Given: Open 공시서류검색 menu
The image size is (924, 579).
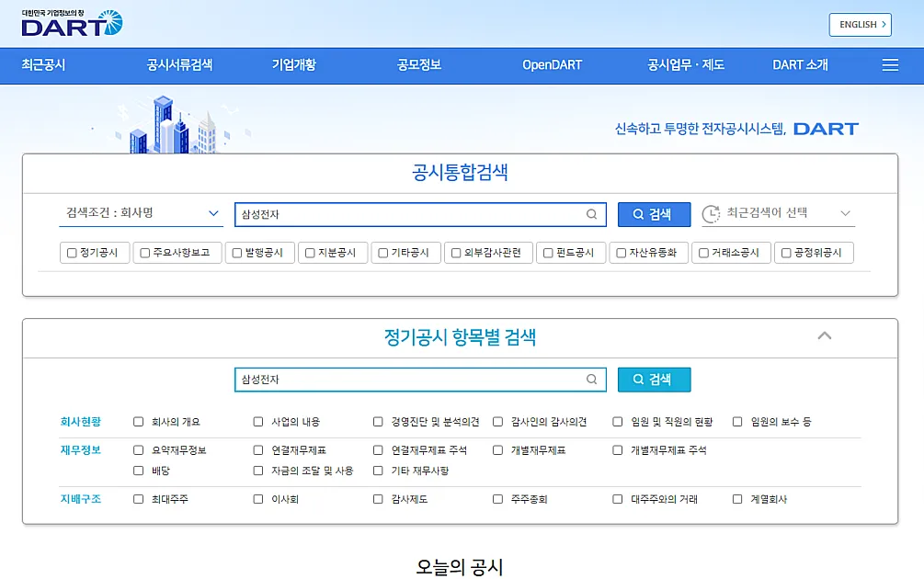Looking at the screenshot, I should (179, 64).
